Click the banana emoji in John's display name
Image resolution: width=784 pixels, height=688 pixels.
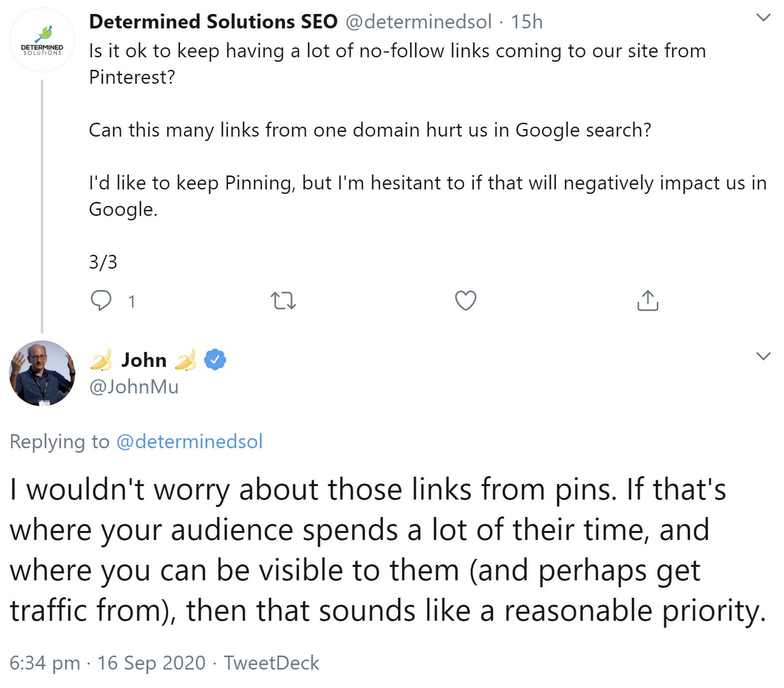[x=103, y=359]
